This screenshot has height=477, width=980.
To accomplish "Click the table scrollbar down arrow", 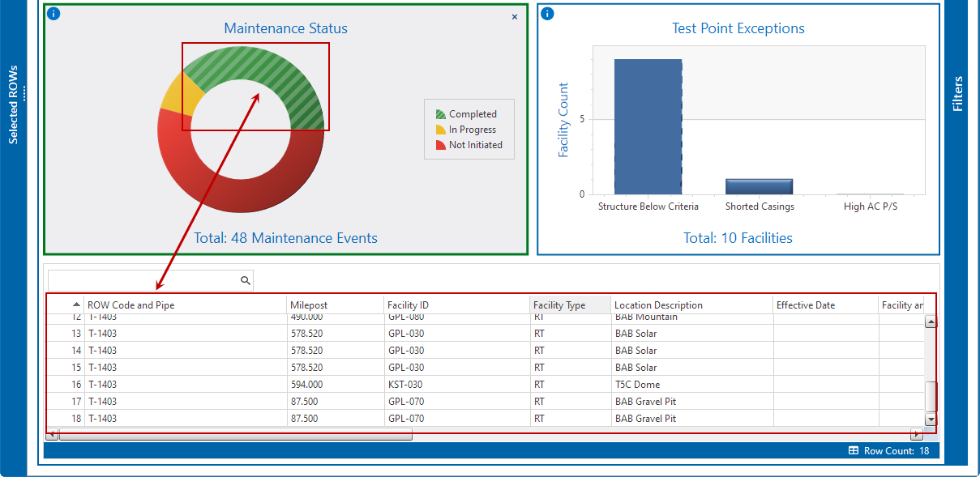I will point(931,420).
